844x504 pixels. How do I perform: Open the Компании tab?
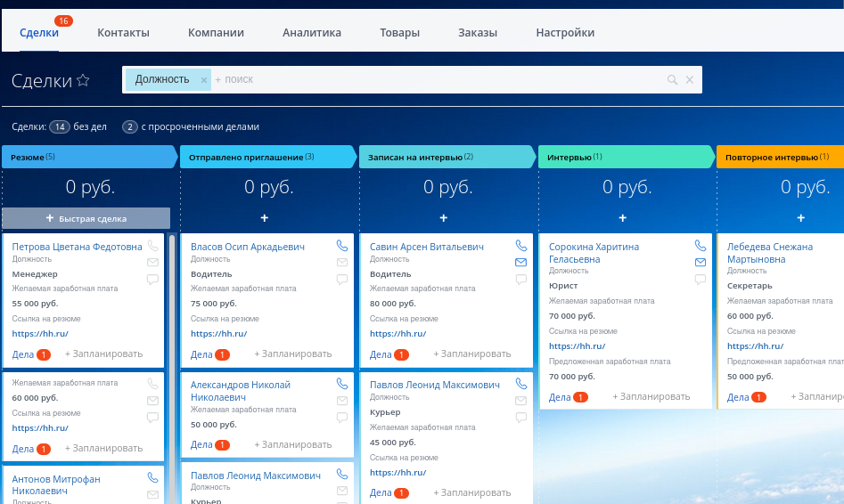pos(216,33)
